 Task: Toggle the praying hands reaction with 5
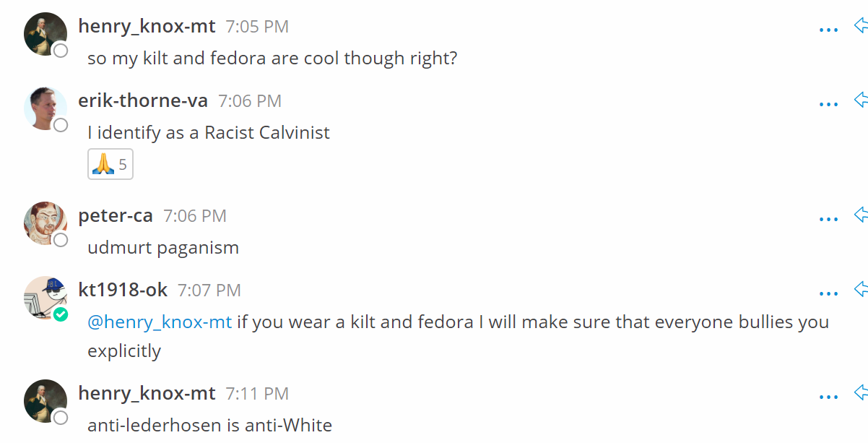(110, 165)
